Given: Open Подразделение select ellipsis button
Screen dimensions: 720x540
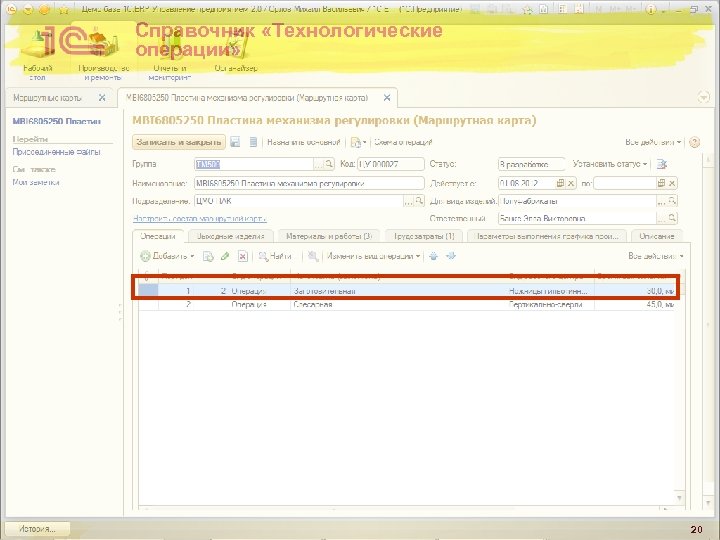Looking at the screenshot, I should (x=408, y=201).
